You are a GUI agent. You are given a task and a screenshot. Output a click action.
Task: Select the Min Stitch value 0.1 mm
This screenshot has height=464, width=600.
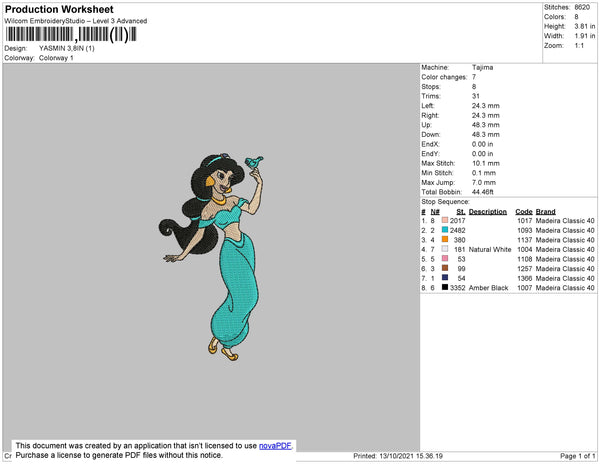[x=484, y=173]
